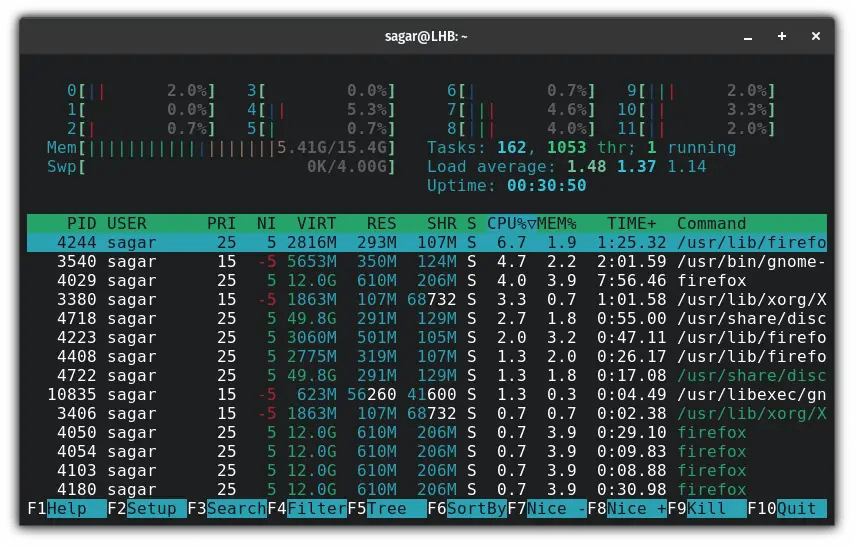
Task: Click the Swp usage meter bar
Action: [x=221, y=167]
